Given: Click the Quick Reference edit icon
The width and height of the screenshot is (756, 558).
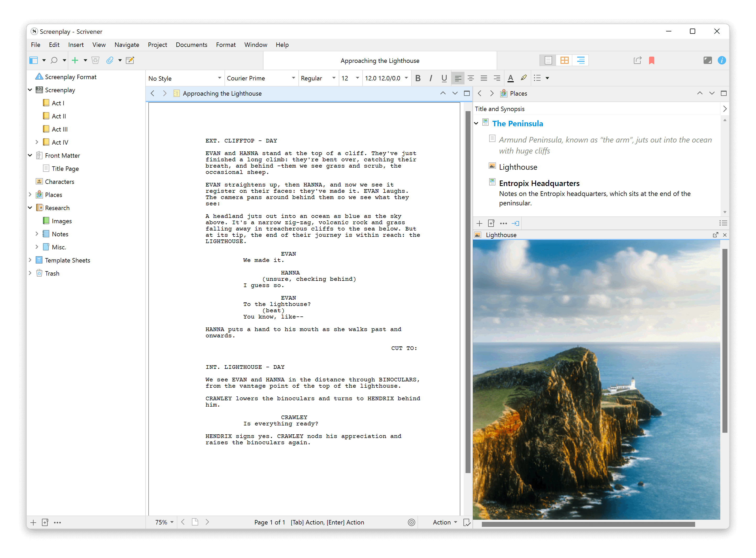Looking at the screenshot, I should (x=130, y=61).
